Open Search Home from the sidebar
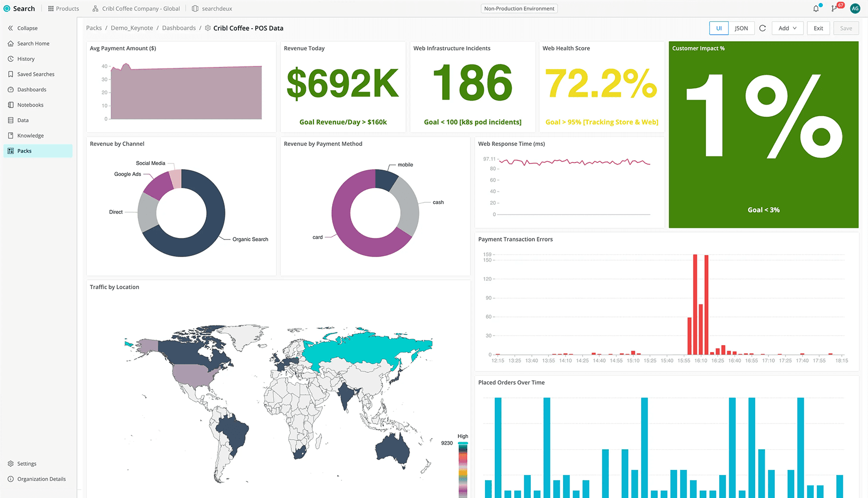Screen dimensions: 868x498 coord(33,43)
